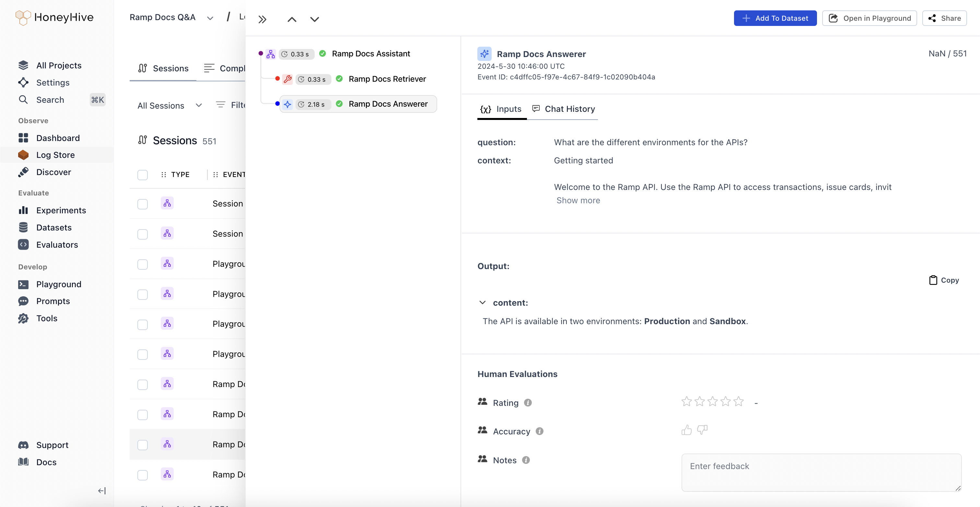Go to next event with down arrow
This screenshot has width=980, height=507.
point(314,19)
